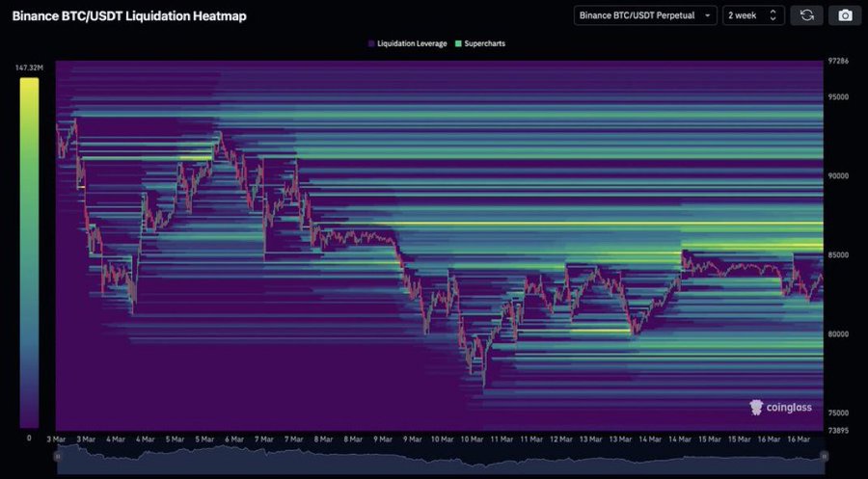Take a chart snapshot with the camera button
The image size is (868, 479).
845,15
